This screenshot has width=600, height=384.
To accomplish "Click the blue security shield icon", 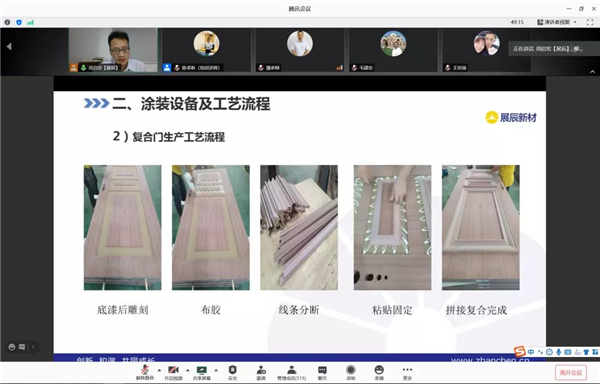I will click(19, 22).
